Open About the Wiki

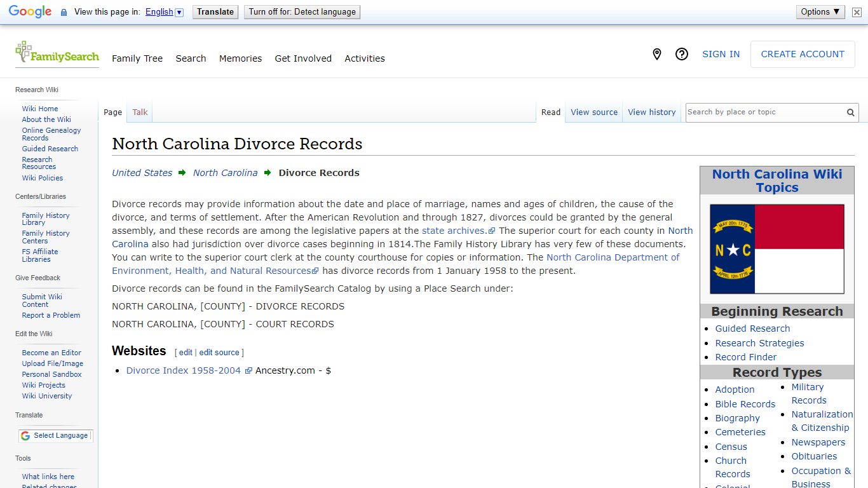click(x=46, y=119)
